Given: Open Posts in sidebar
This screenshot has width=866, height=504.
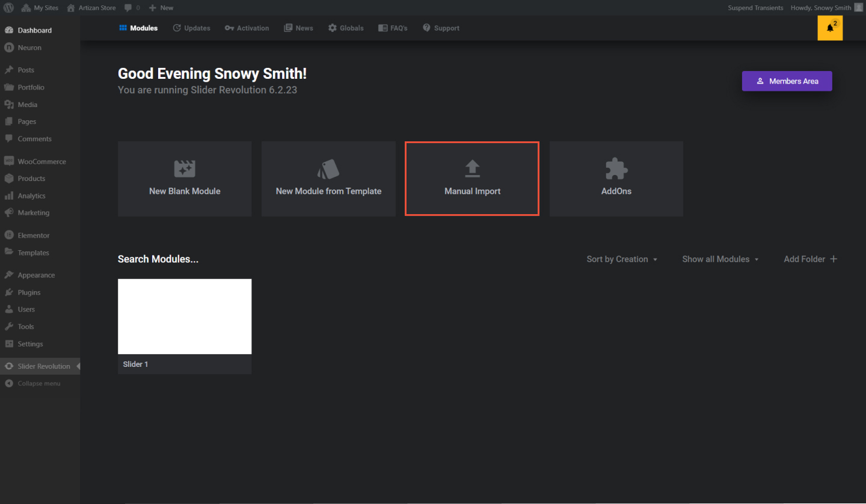Looking at the screenshot, I should click(x=40, y=70).
